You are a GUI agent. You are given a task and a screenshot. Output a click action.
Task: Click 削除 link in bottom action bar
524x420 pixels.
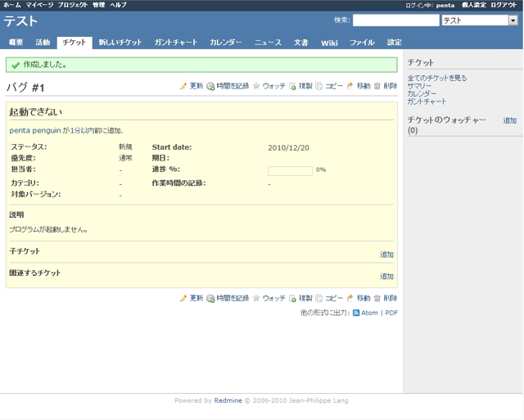[391, 298]
